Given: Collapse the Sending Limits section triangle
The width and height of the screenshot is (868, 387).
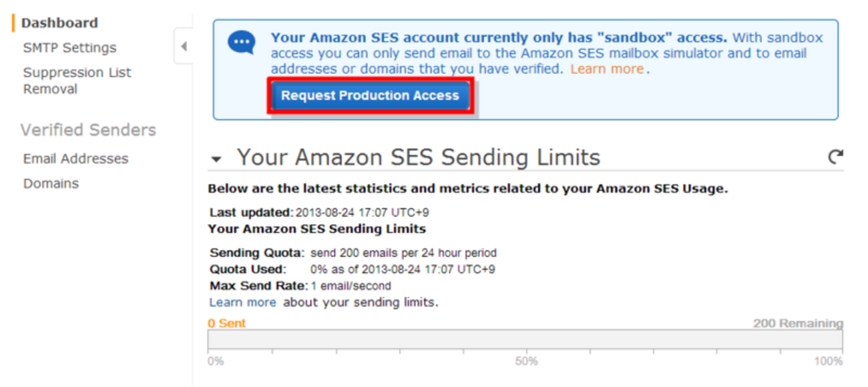Looking at the screenshot, I should (x=216, y=159).
